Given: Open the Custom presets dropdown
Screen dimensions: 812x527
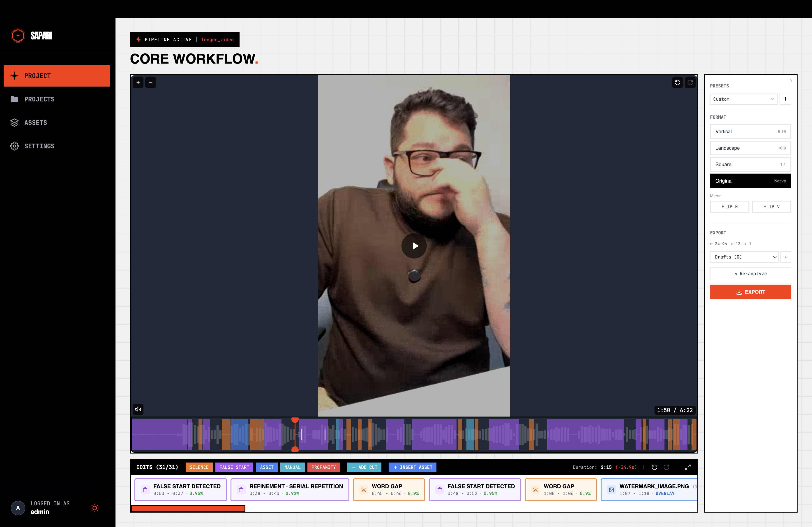Looking at the screenshot, I should point(744,99).
